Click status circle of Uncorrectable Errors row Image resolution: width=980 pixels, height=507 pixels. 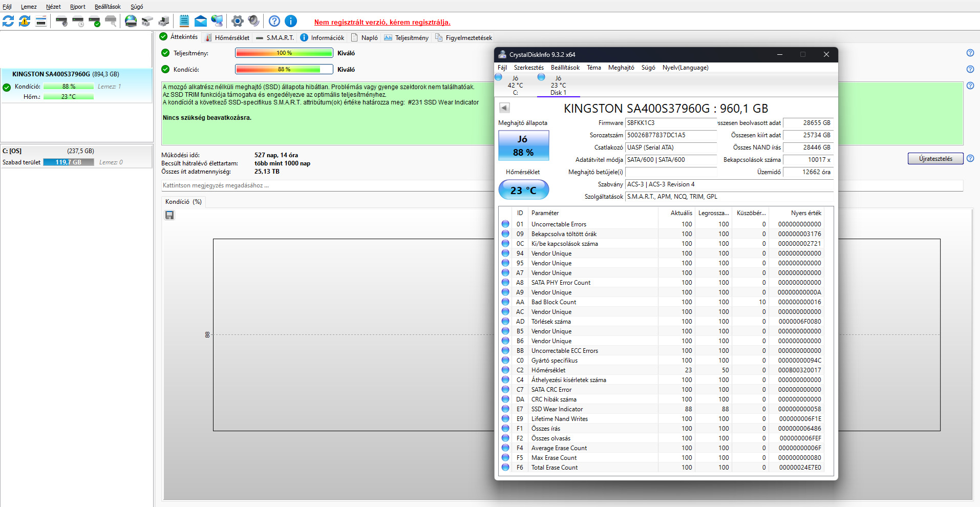tap(505, 224)
